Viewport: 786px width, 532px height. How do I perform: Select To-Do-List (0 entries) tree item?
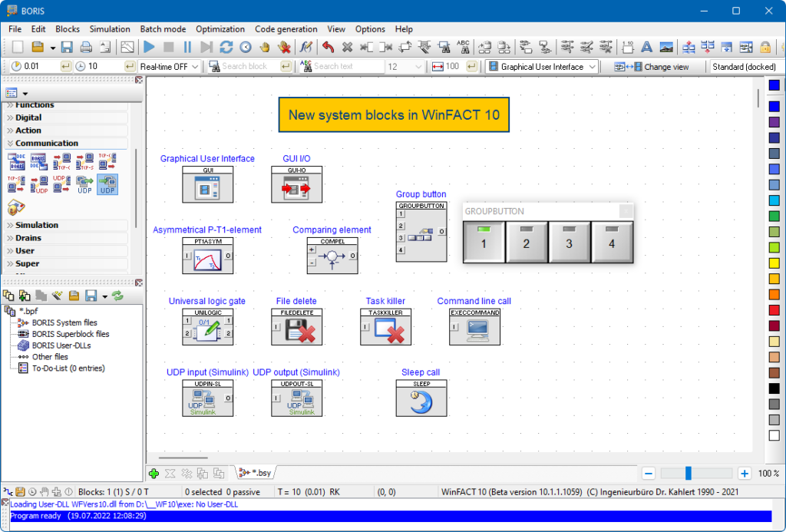pos(68,368)
